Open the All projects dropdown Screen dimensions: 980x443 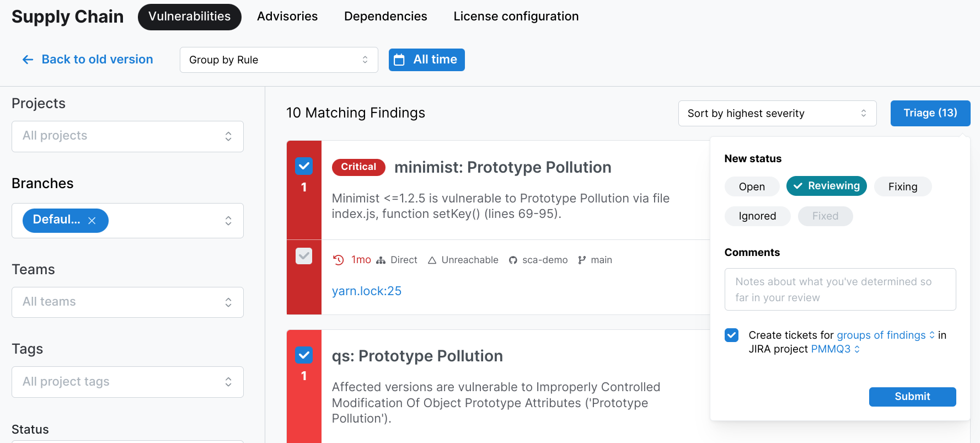(127, 136)
